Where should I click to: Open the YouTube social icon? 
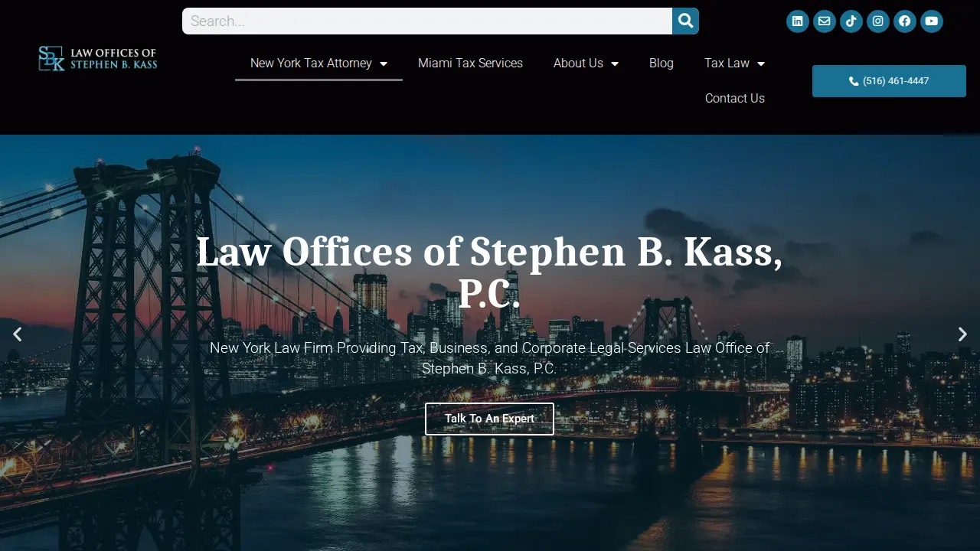pos(931,21)
